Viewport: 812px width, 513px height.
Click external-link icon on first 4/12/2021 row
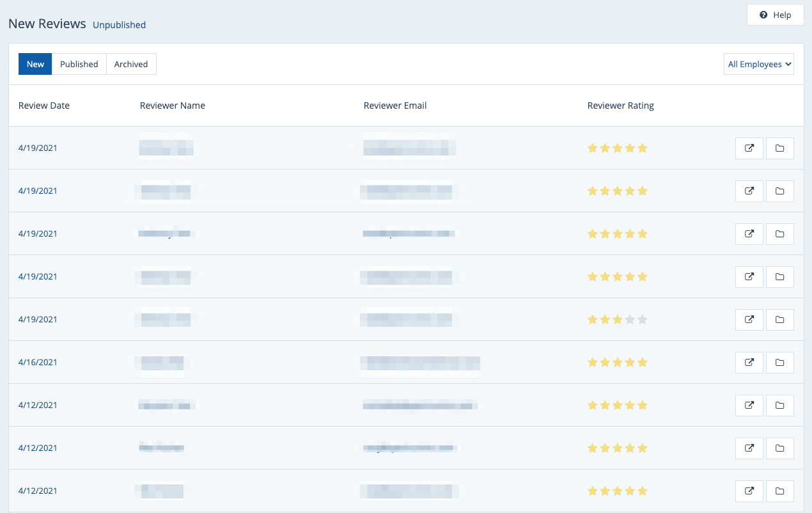[x=749, y=405]
